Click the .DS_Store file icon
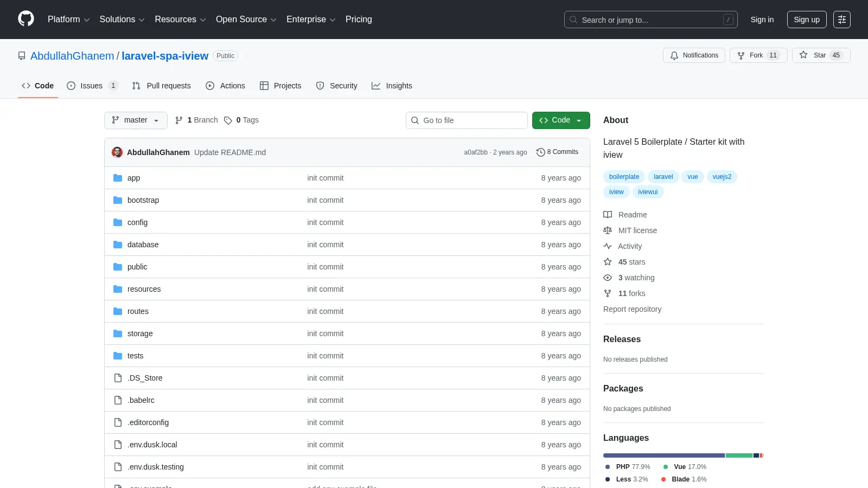The image size is (868, 488). tap(118, 378)
